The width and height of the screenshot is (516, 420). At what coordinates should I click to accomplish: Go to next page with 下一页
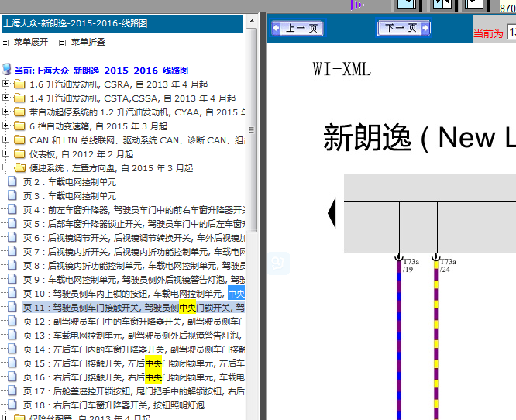(404, 28)
